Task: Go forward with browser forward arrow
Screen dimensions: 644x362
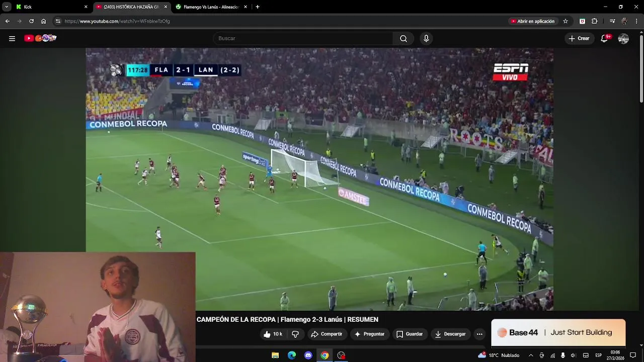Action: (x=19, y=21)
